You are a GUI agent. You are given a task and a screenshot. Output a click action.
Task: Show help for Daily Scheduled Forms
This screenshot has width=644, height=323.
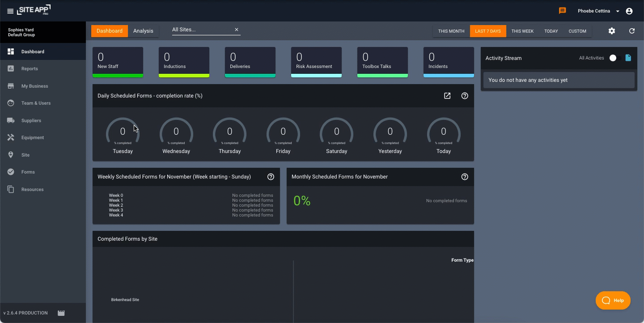coord(465,96)
